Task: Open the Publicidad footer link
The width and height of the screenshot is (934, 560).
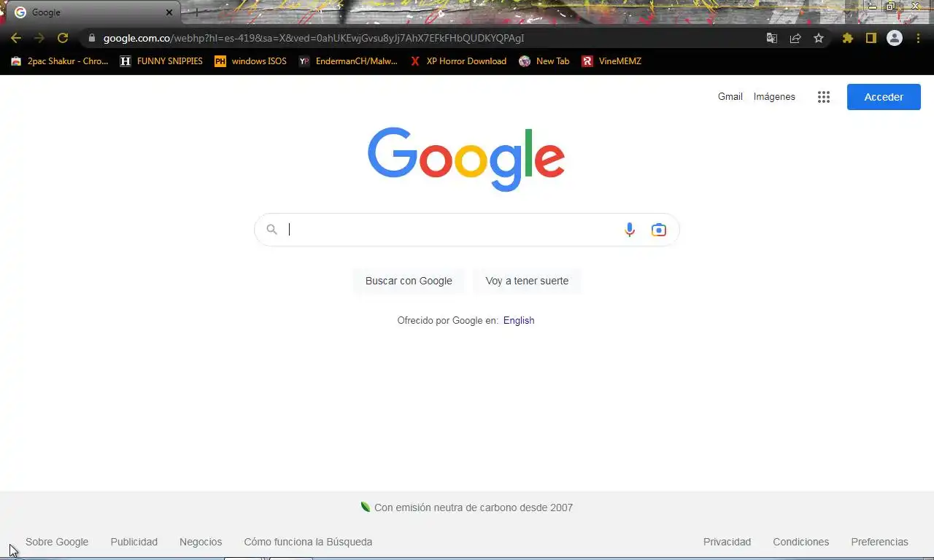Action: [x=134, y=542]
